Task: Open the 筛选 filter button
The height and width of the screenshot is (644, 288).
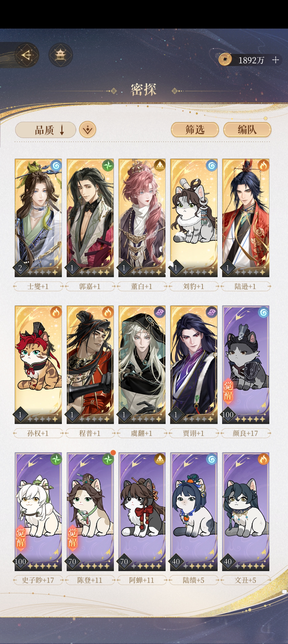Action: (x=195, y=130)
